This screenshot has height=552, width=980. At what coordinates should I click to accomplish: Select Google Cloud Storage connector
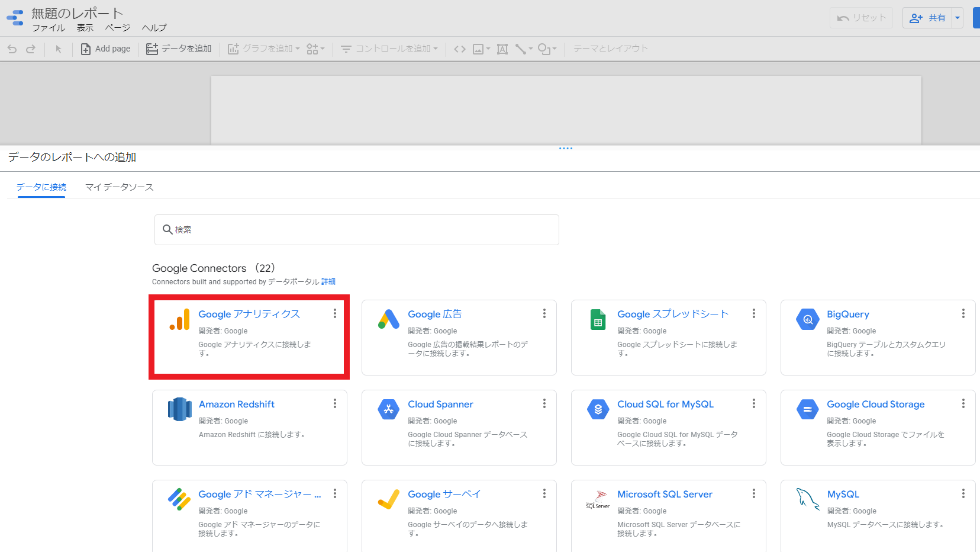tap(878, 427)
